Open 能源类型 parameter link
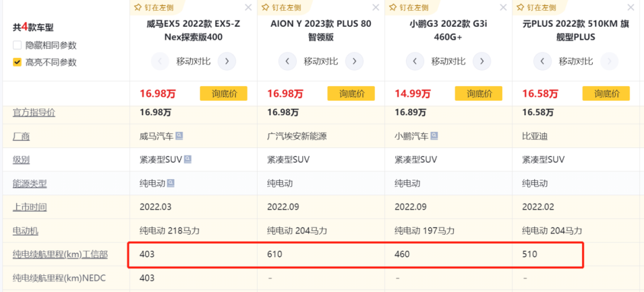This screenshot has height=292, width=644. 30,183
